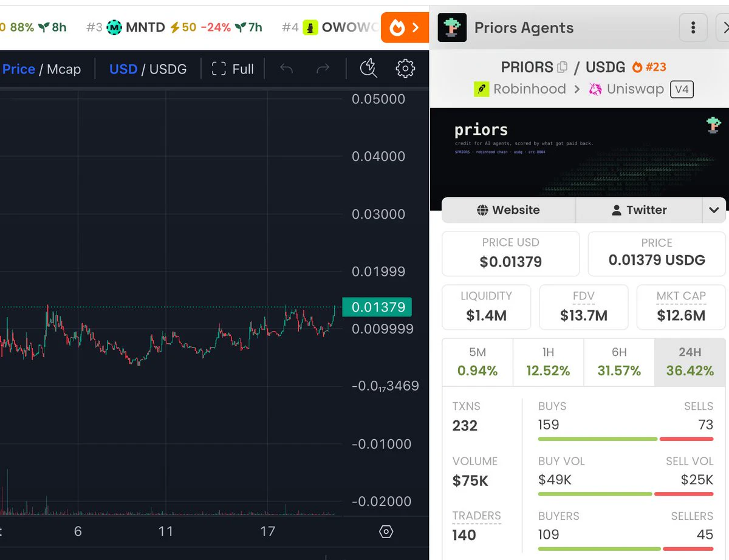Click the BUY VOL value $49K
Screen dimensions: 729x560
(555, 480)
